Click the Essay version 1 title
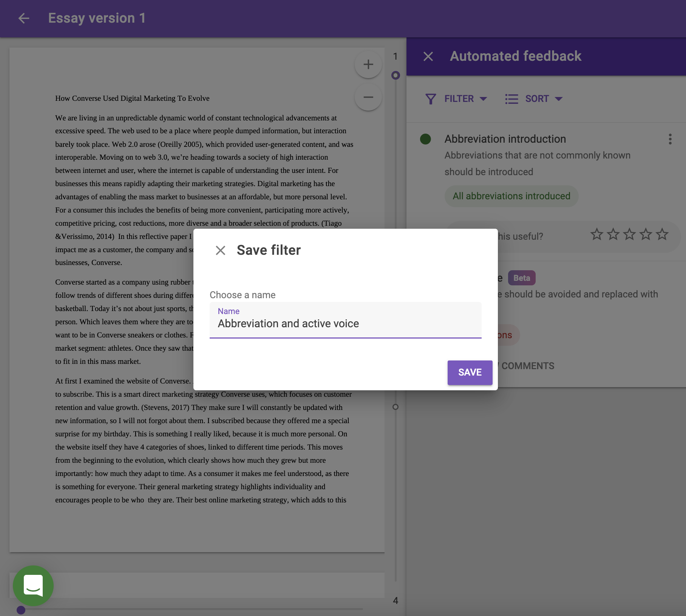 click(x=97, y=18)
